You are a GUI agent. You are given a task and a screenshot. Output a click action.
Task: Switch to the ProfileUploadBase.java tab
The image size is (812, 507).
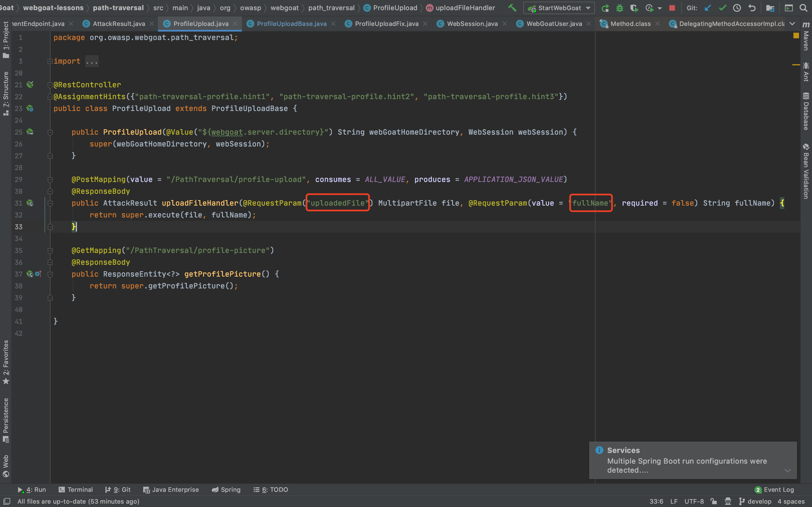pos(291,24)
